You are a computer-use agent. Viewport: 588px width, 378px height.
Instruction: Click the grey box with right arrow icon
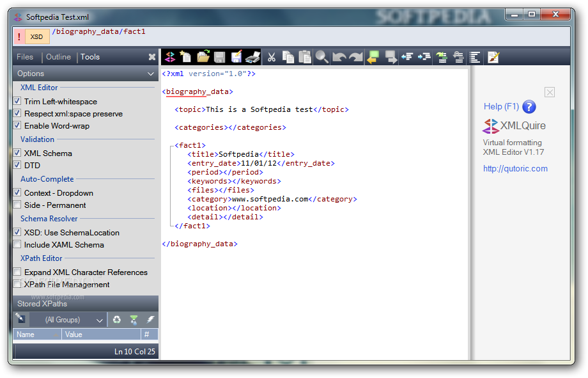point(391,57)
